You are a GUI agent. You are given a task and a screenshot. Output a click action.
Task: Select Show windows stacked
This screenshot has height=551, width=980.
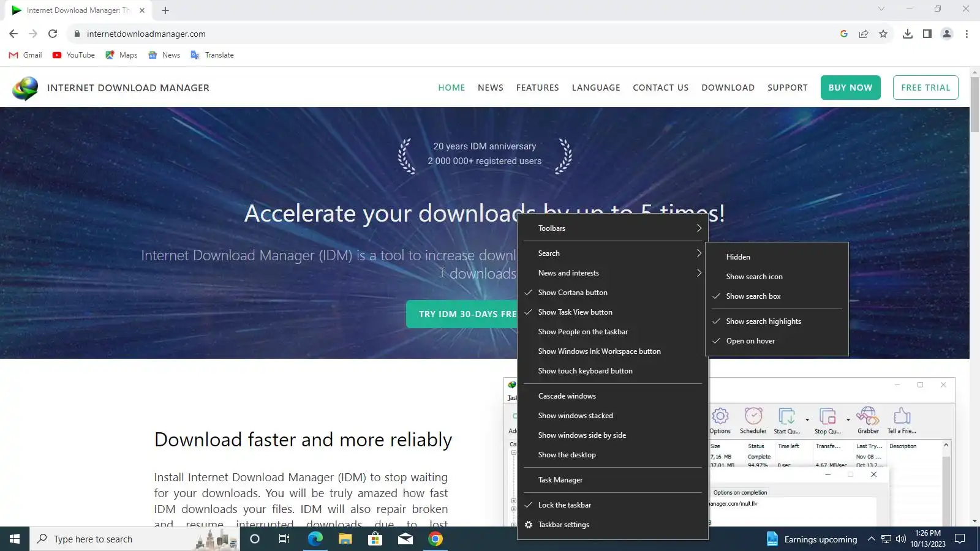point(612,416)
